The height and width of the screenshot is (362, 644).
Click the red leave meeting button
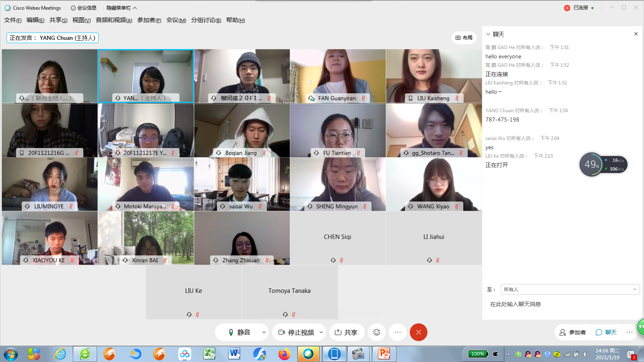418,332
